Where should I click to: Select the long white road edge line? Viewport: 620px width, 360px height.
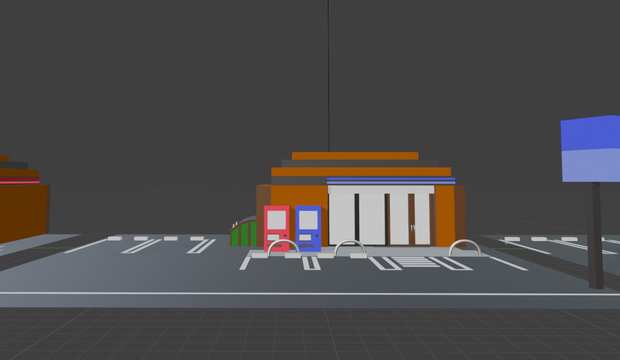[x=310, y=294]
